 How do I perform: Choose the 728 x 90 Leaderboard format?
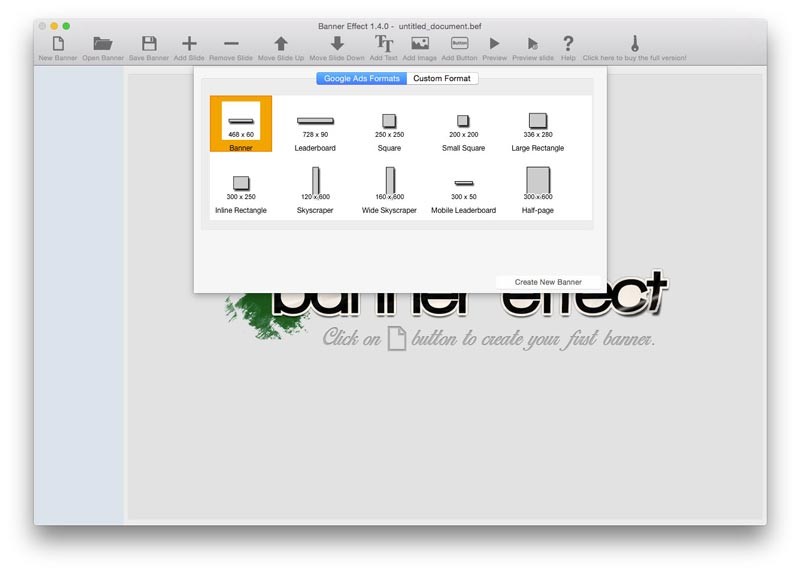315,125
